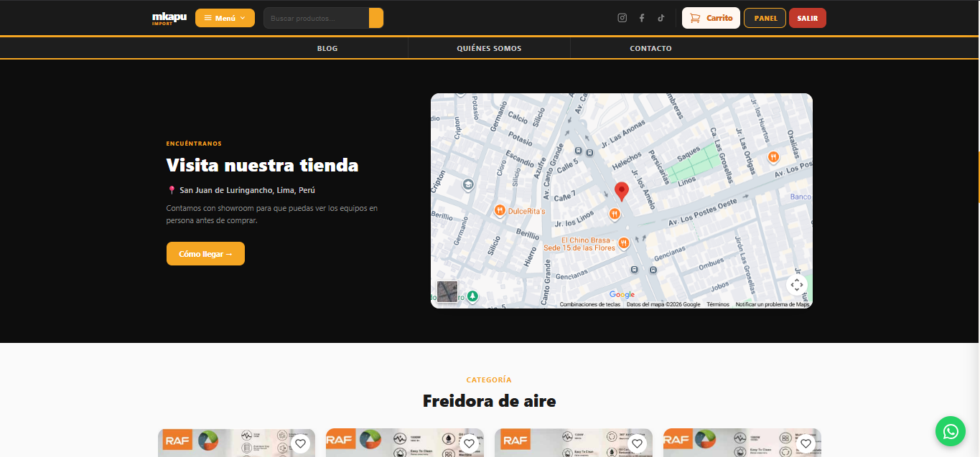This screenshot has height=457, width=980.
Task: Click the school graduation-cap map marker
Action: click(x=468, y=185)
